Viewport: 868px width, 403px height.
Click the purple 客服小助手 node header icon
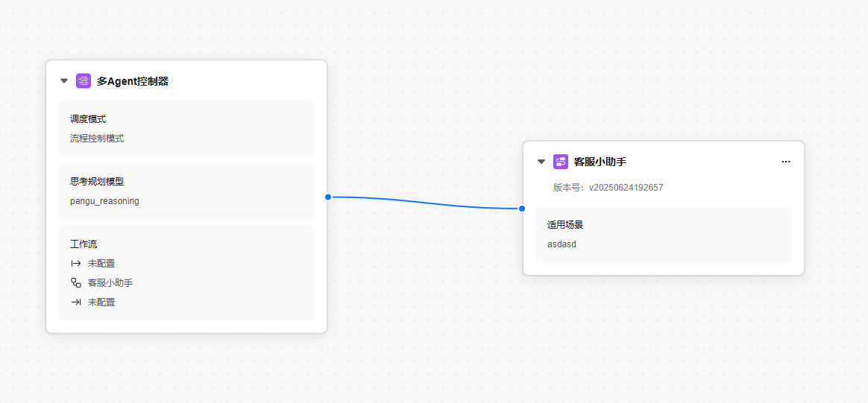(561, 162)
